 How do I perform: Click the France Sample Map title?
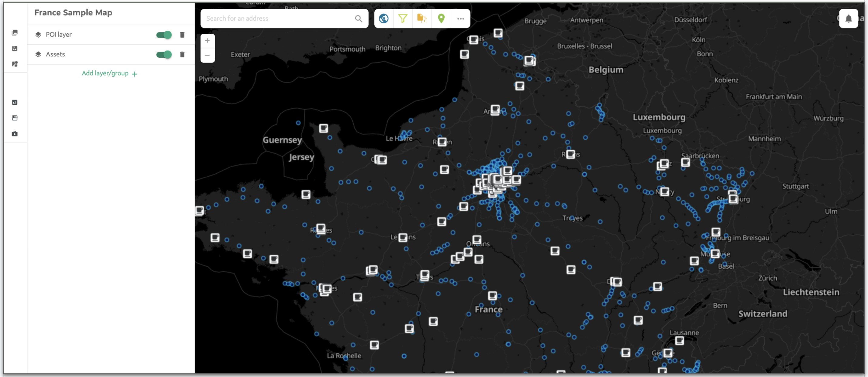point(73,12)
